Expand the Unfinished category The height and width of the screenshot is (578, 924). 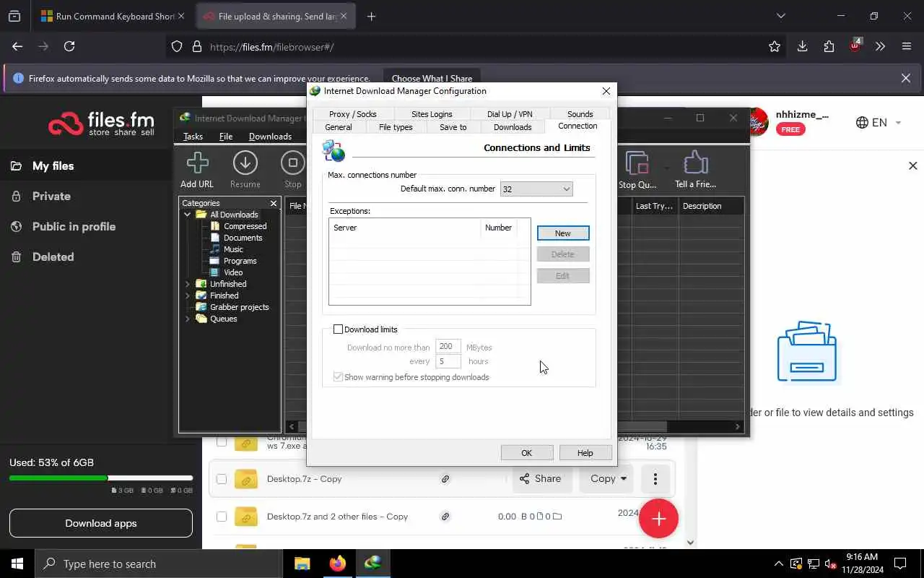[188, 284]
